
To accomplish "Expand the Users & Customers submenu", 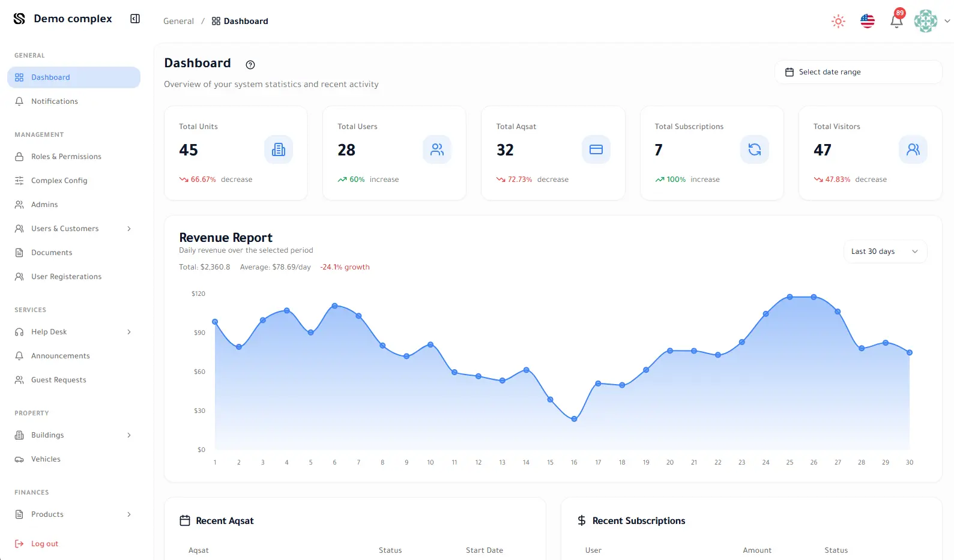I will (129, 229).
